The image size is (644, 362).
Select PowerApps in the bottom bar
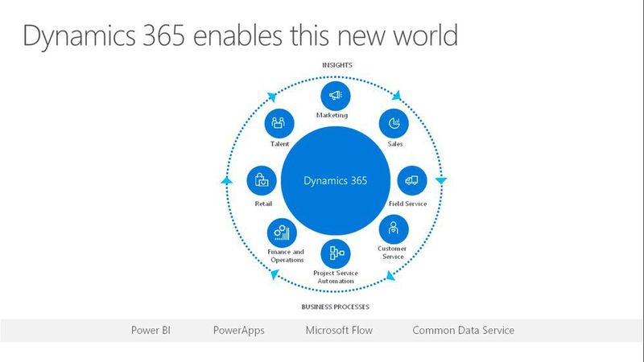[x=238, y=331]
